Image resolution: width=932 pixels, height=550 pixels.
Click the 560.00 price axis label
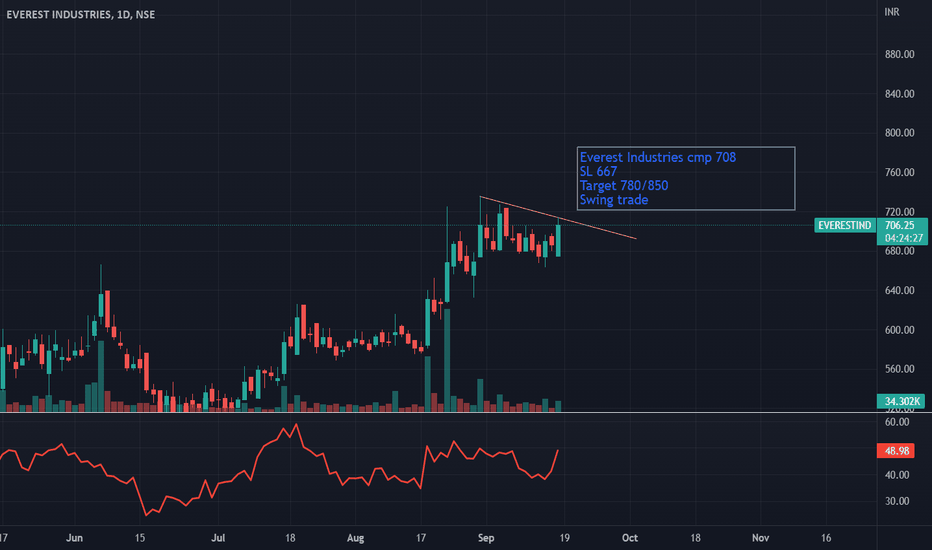[x=899, y=369]
